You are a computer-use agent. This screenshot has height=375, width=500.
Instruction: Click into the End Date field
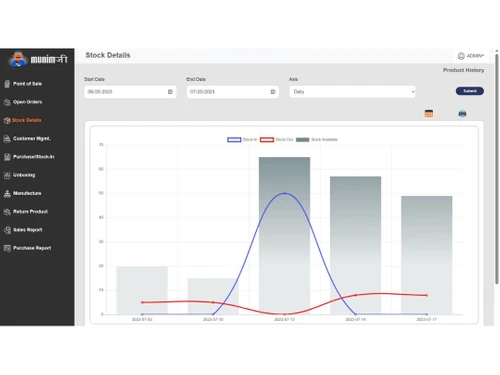pos(233,92)
